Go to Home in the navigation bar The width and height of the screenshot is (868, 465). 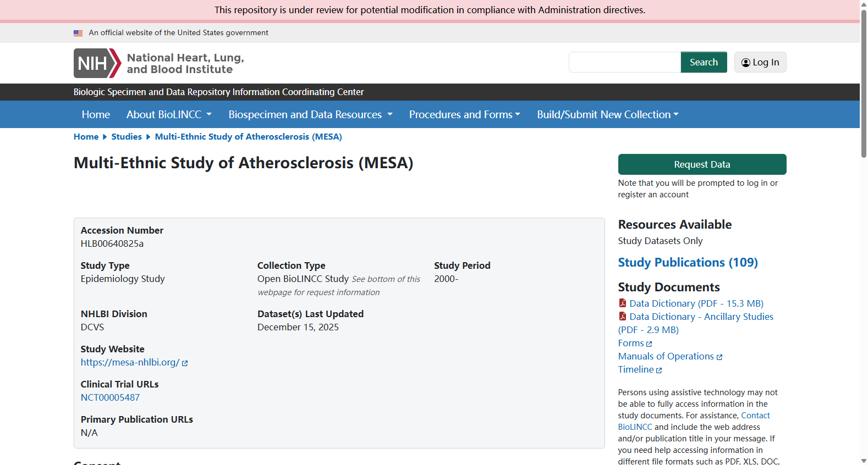96,114
